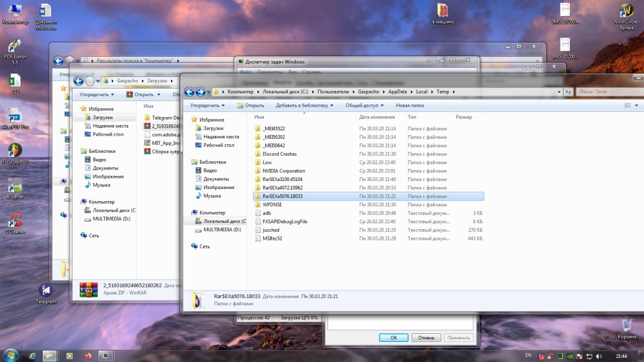Open the Recycle Bin (Корзина)
Viewport: 644px width, 362px height.
tap(626, 329)
